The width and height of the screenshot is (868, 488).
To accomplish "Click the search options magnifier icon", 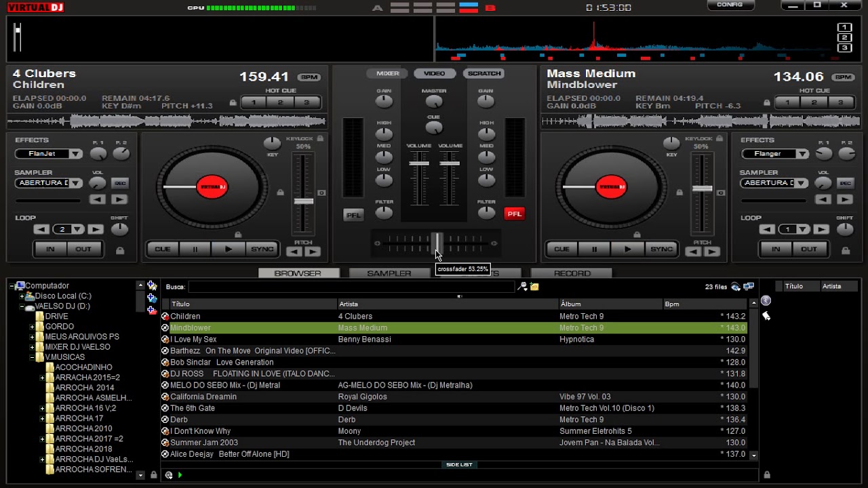I will point(522,287).
